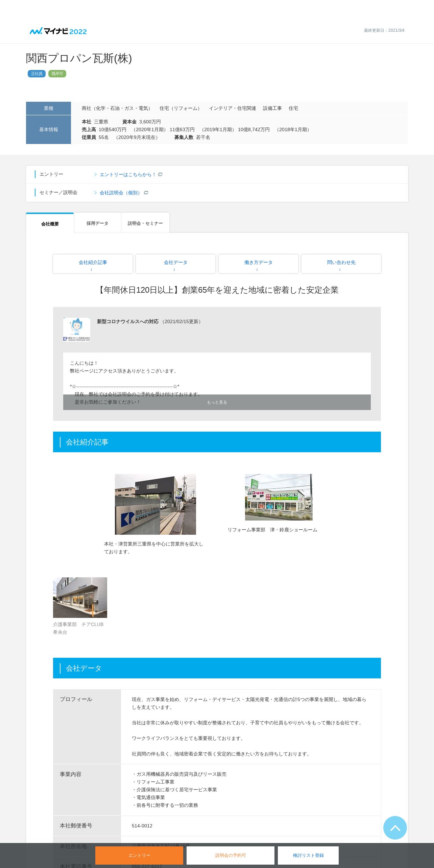Open the マイナビ2022 logo

coord(58,31)
